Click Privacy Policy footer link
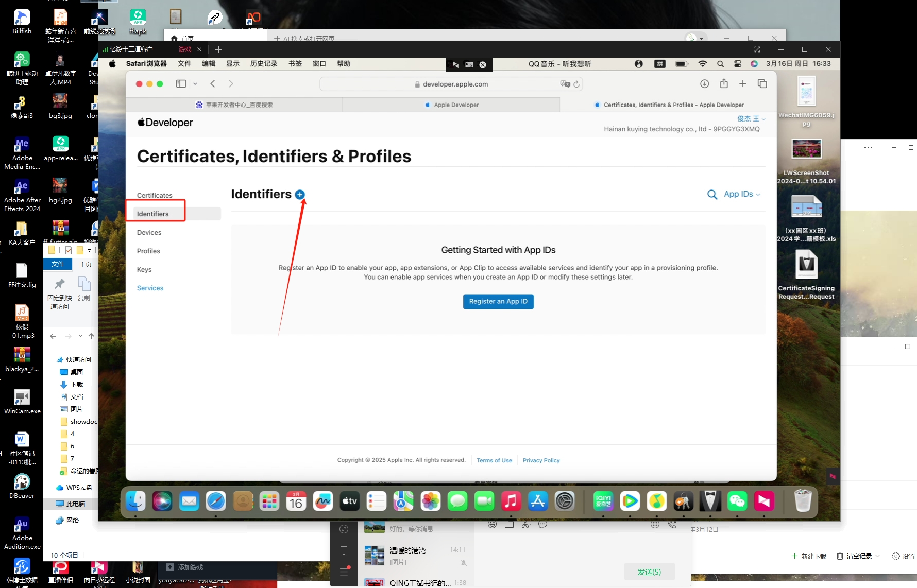This screenshot has height=588, width=917. (x=541, y=460)
